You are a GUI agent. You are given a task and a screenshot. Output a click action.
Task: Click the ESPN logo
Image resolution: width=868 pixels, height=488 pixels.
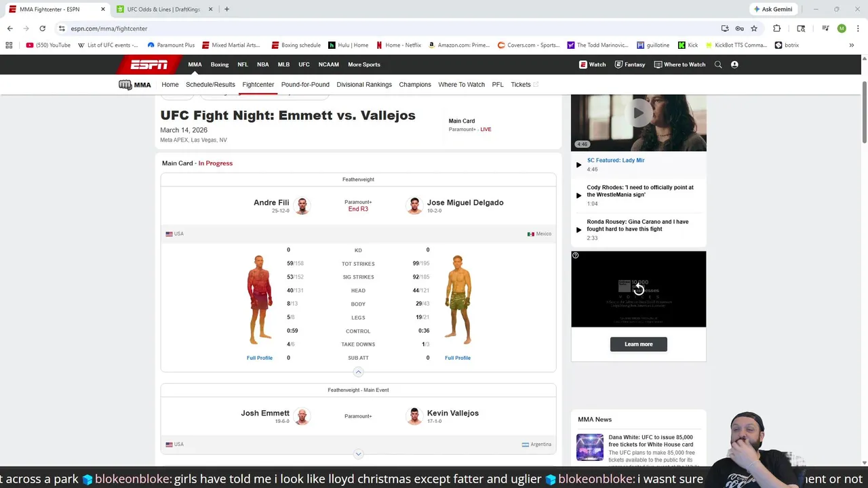tap(149, 64)
